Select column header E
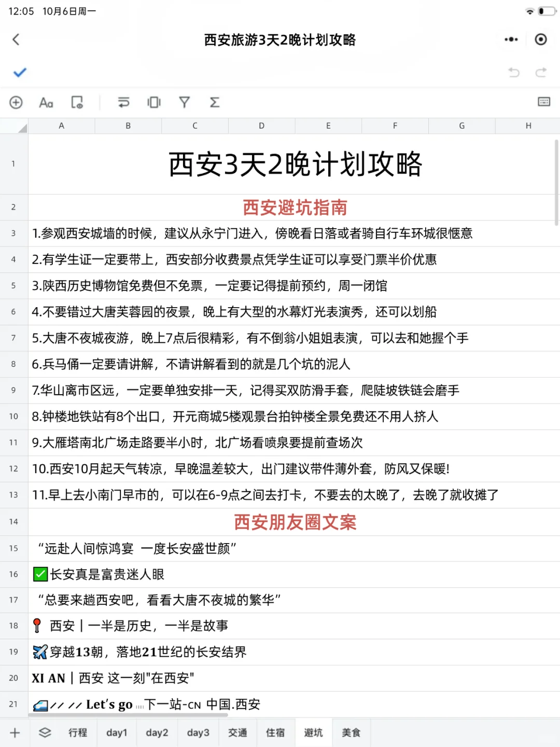The width and height of the screenshot is (560, 747). click(328, 126)
